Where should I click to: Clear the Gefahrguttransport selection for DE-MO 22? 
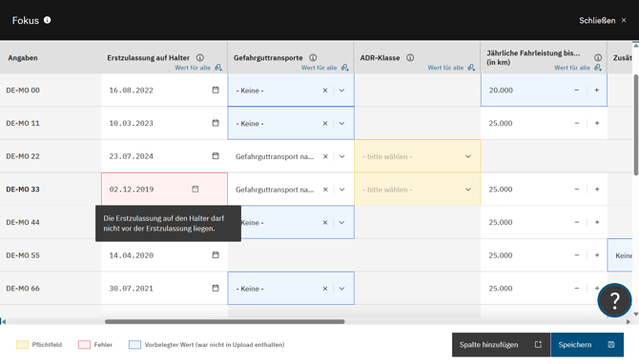325,156
